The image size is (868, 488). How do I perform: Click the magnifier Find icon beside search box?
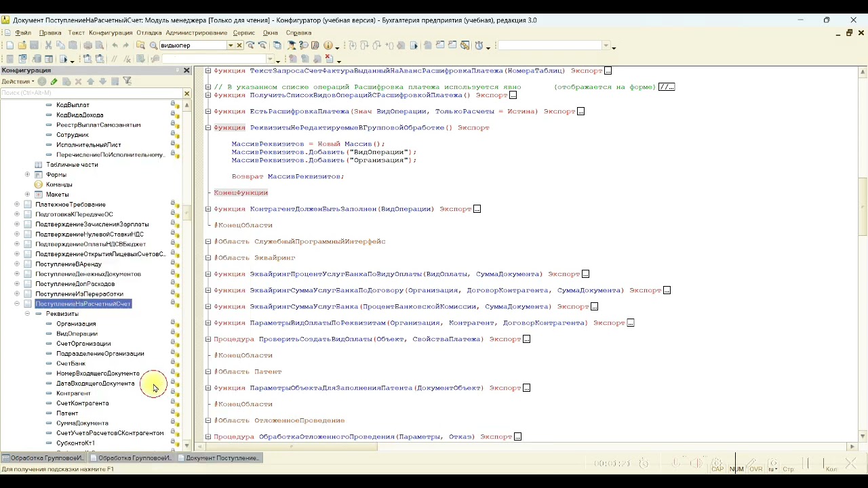click(153, 45)
